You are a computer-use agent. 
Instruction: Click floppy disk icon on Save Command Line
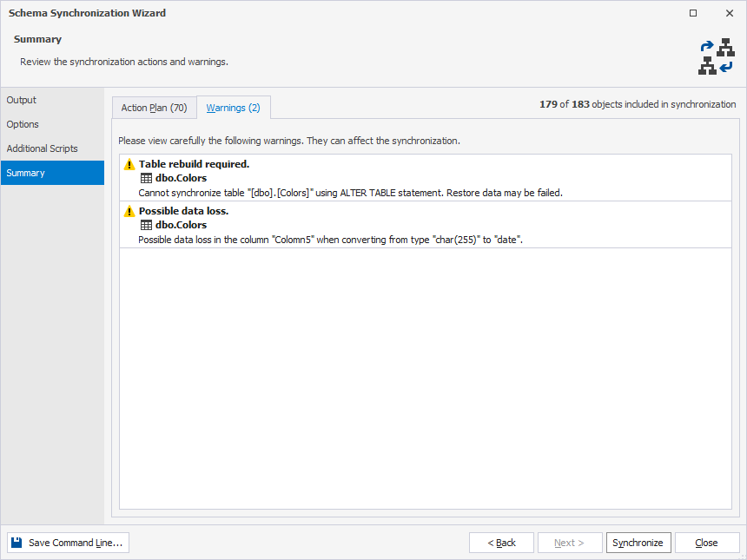(x=17, y=543)
